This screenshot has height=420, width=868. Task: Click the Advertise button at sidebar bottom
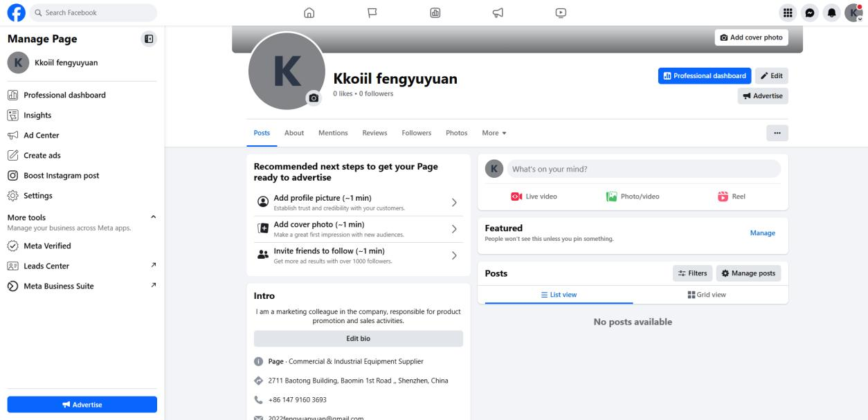coord(82,405)
